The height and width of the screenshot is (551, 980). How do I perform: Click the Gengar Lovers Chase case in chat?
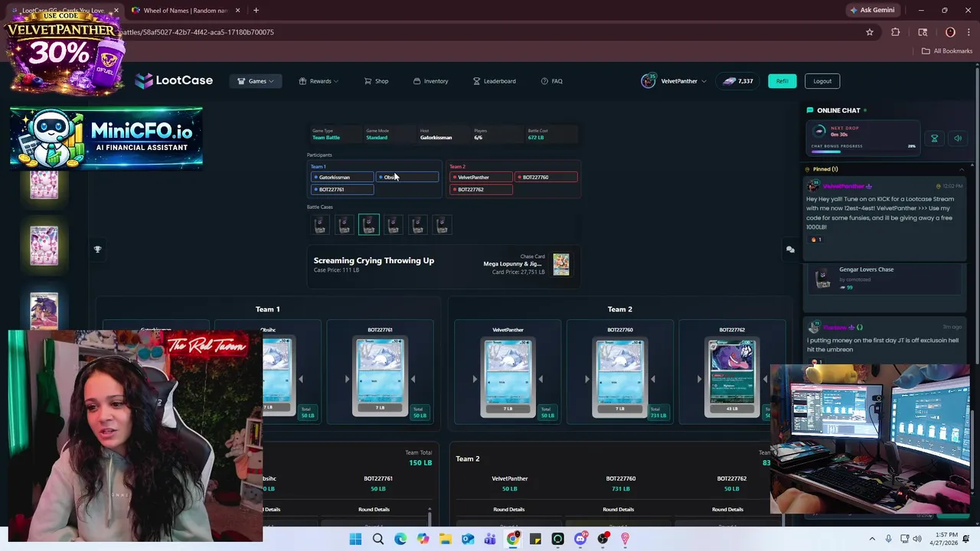pos(884,279)
